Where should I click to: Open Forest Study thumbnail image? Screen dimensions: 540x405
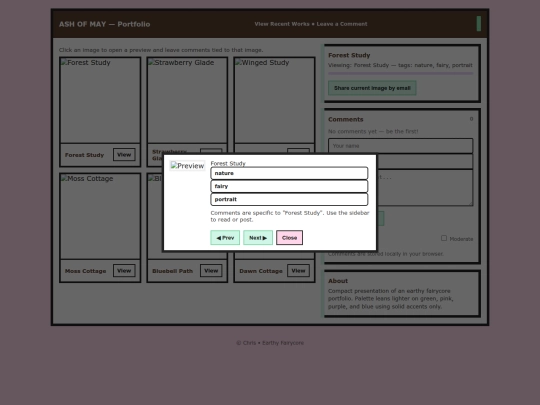(x=100, y=100)
